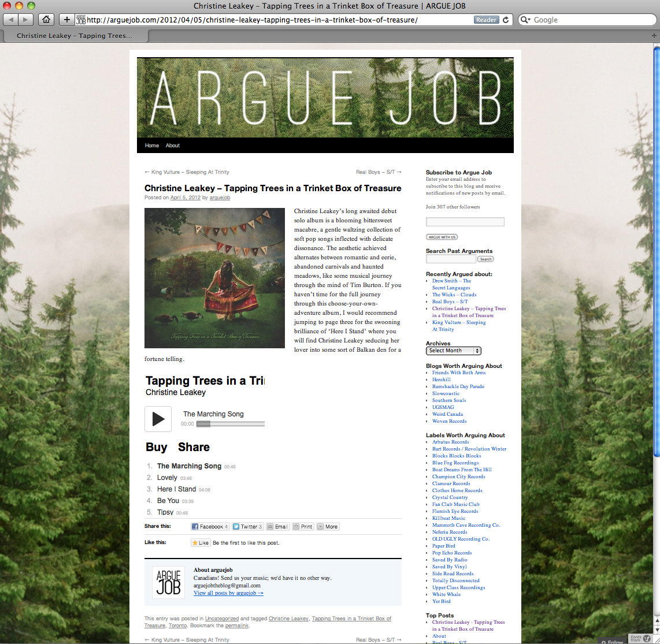
Task: Like this post with star button
Action: 201,542
